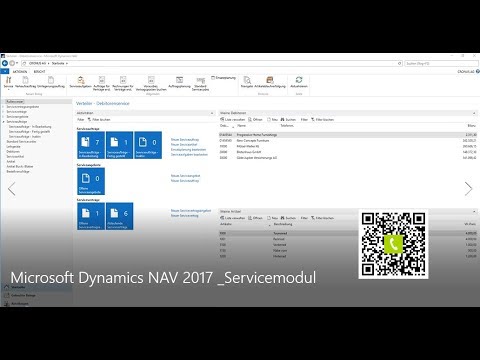Collapse the Meine Artikel section
The width and height of the screenshot is (480, 360).
pyautogui.click(x=474, y=212)
